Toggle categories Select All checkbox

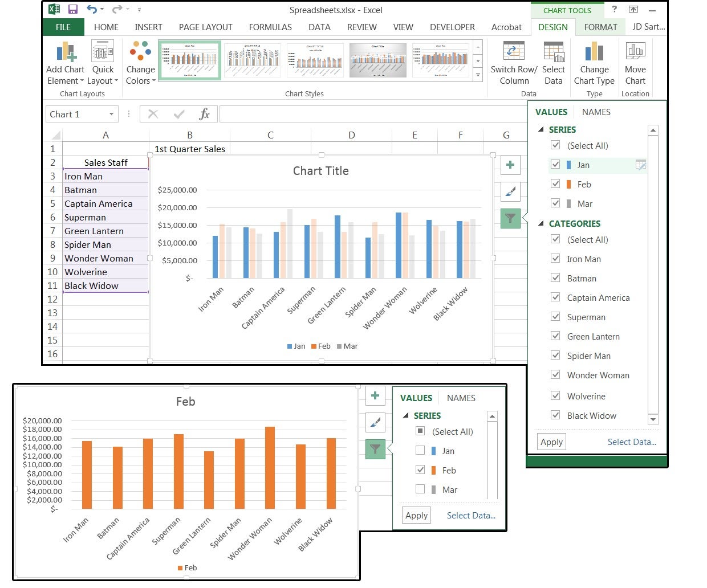(555, 239)
